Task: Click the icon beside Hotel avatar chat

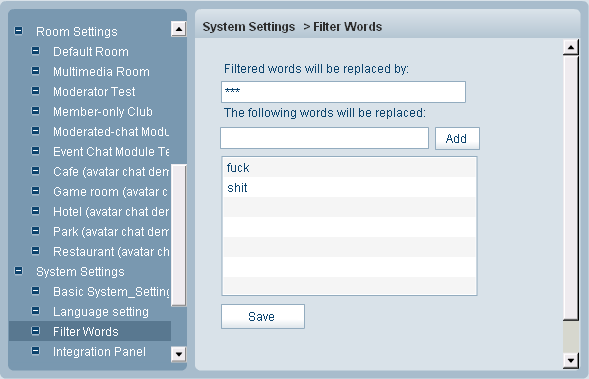Action: [35, 211]
